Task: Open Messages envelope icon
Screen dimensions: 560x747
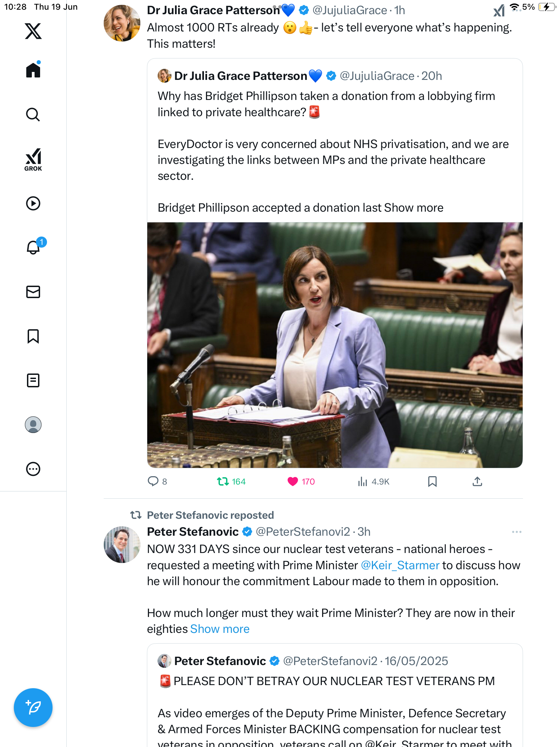Action: [x=33, y=292]
